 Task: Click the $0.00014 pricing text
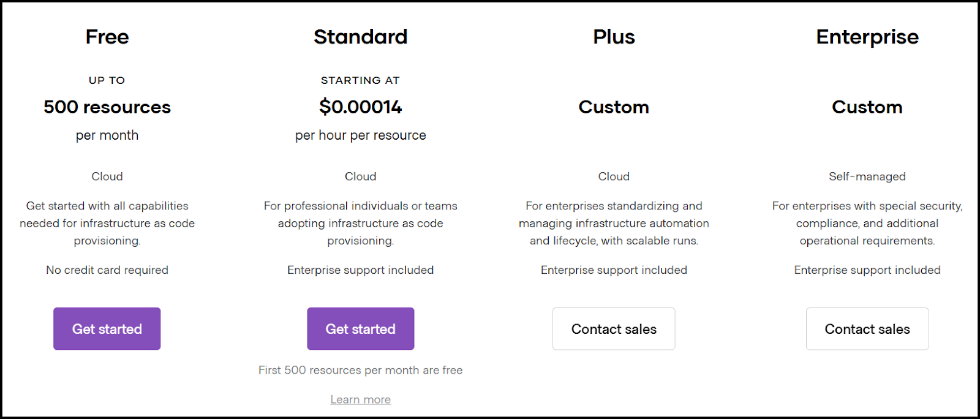point(360,107)
